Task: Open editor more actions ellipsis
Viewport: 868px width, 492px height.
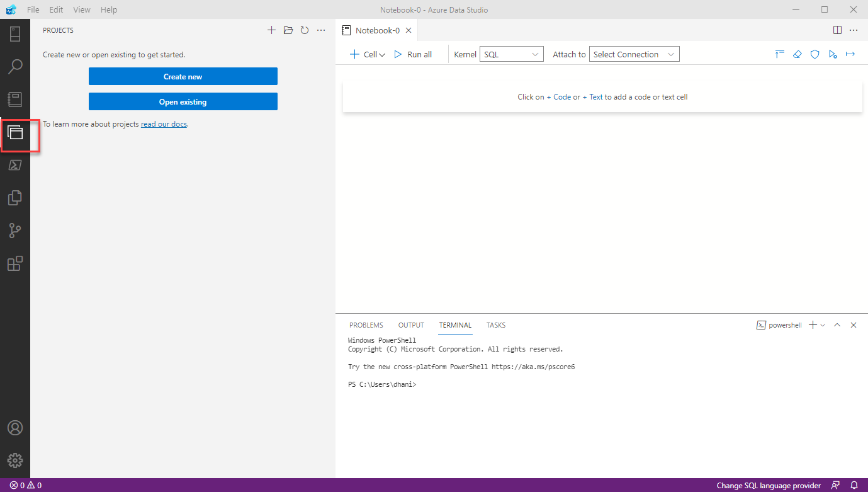Action: click(x=854, y=30)
